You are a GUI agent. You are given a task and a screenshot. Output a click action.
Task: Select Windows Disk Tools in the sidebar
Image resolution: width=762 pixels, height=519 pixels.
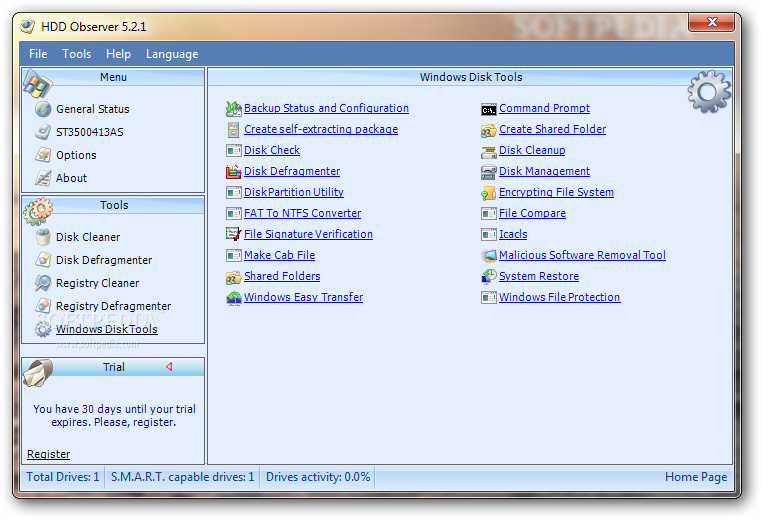pos(107,329)
